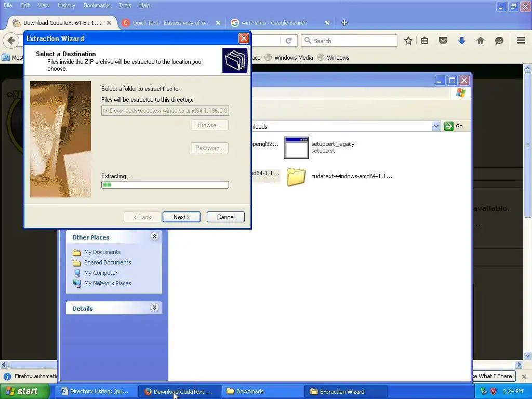Click Next in the Extraction Wizard
Viewport: 532px width, 399px height.
click(181, 217)
